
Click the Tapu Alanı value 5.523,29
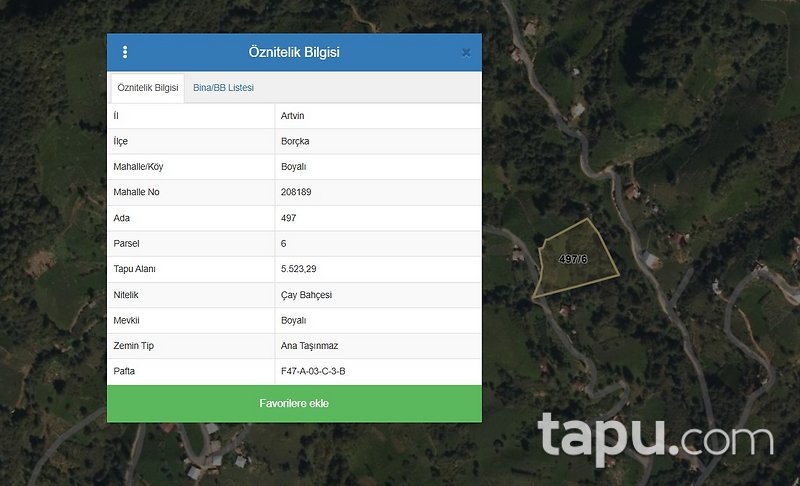point(298,269)
